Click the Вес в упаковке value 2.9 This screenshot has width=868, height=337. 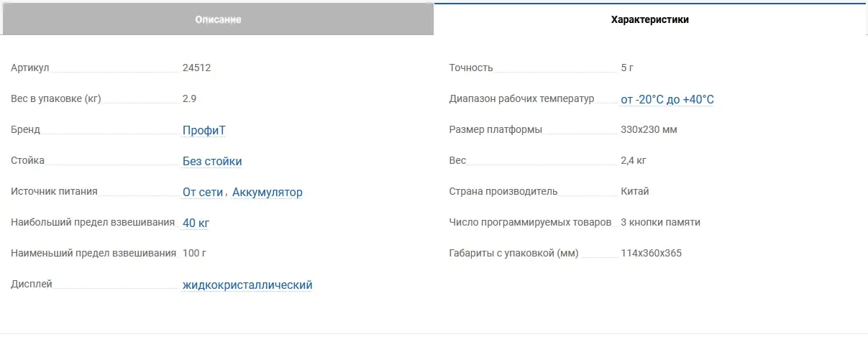tap(189, 98)
